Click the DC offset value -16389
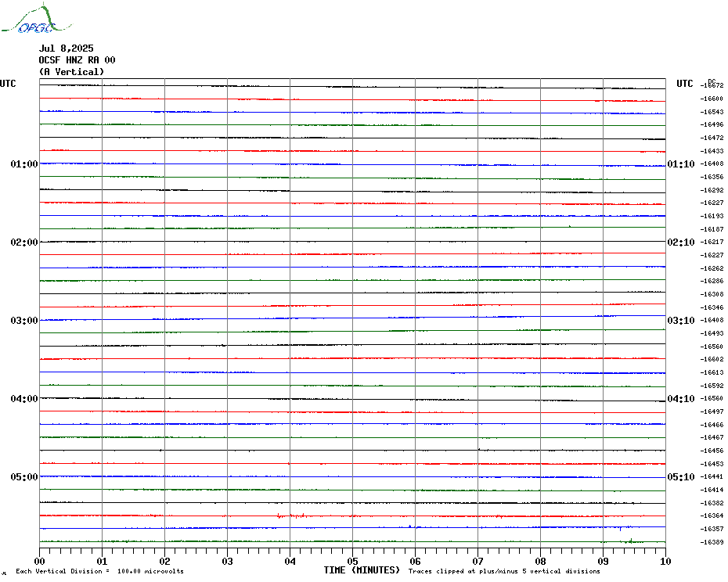The height and width of the screenshot is (582, 728). coord(712,542)
